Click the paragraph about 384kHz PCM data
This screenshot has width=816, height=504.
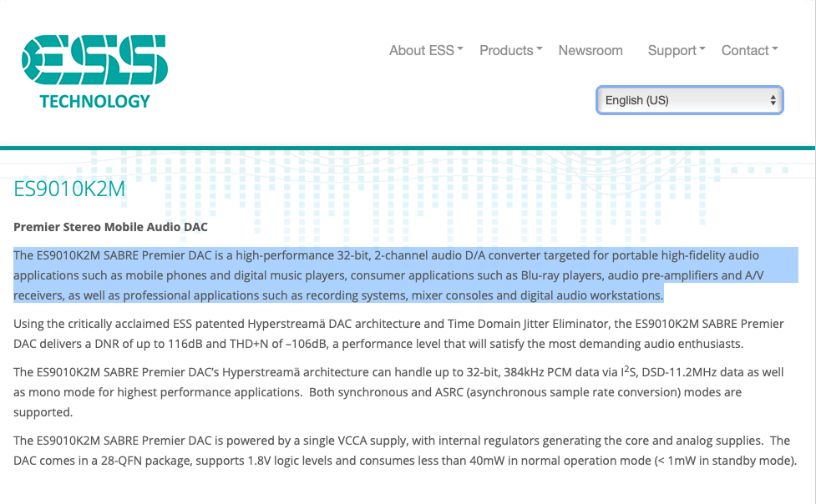coord(398,392)
